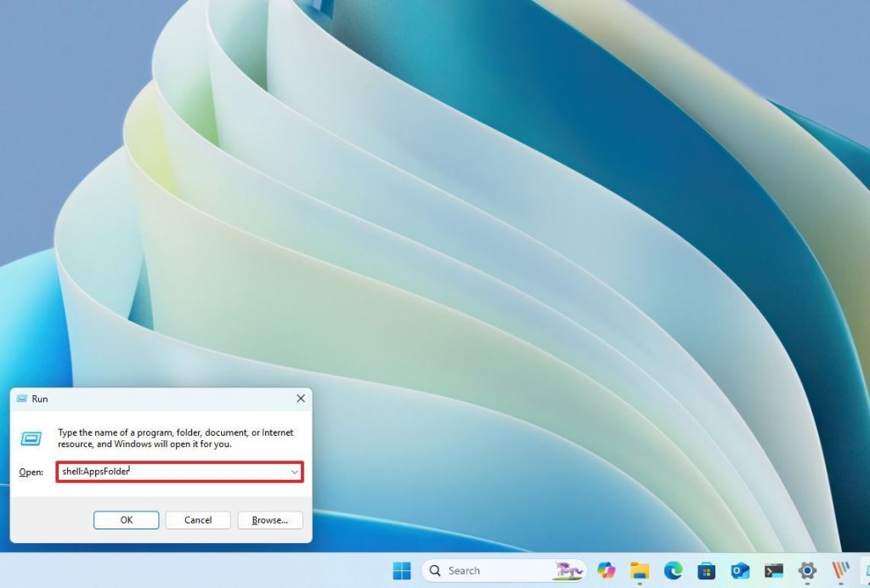This screenshot has width=870, height=588.
Task: Click the unicorn search highlight icon
Action: point(568,570)
